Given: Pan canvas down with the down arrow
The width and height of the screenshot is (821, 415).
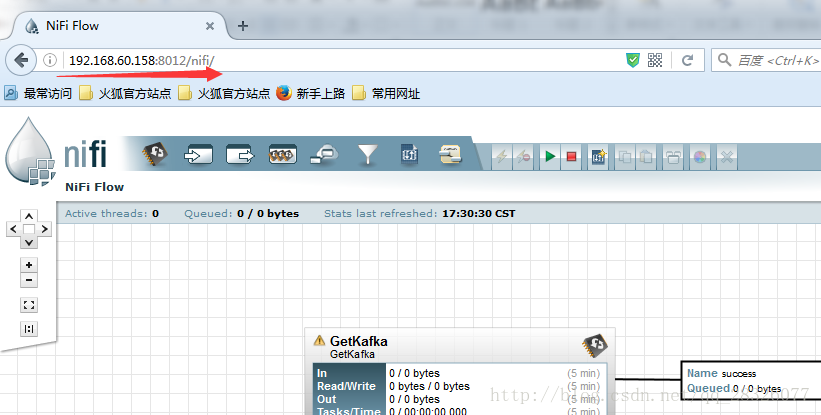Looking at the screenshot, I should (29, 242).
